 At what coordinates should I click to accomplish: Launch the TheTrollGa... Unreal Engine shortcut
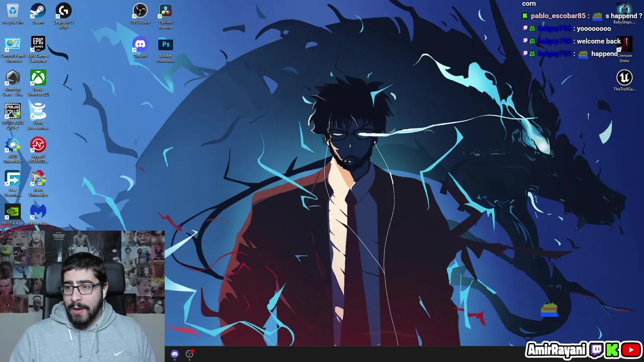coord(624,81)
